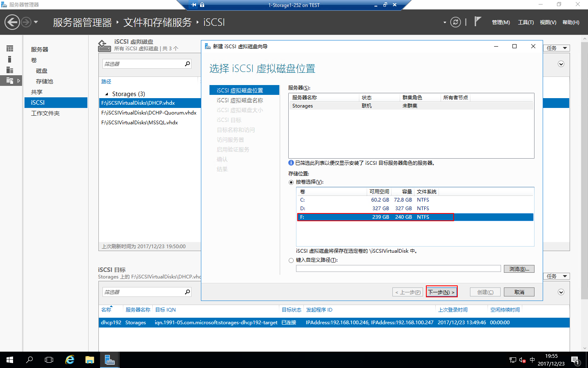Viewport: 588px width, 368px height.
Task: Select volume F: in the wizard
Action: [x=415, y=217]
